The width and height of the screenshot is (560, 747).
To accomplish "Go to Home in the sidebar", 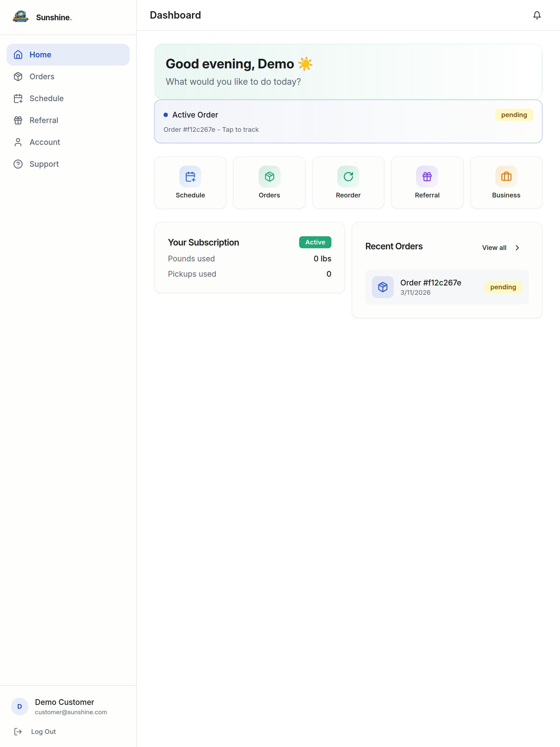I will [68, 55].
